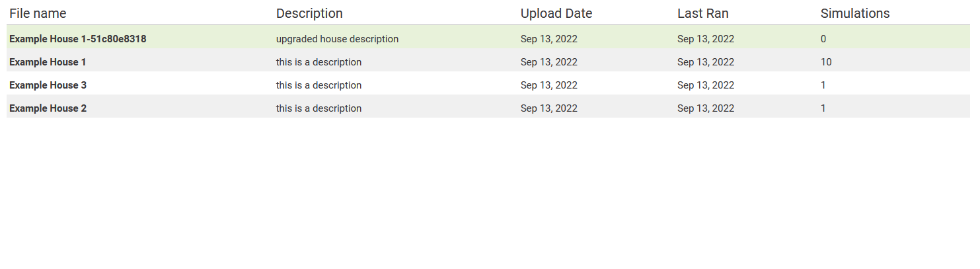
Task: Open Example House 1 file
Action: [48, 62]
